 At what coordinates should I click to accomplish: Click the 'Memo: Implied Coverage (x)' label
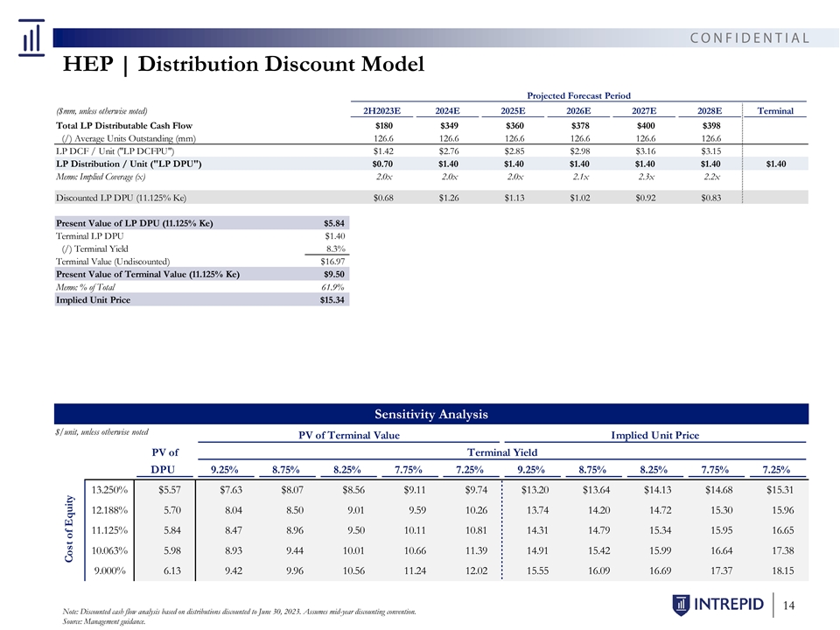101,177
